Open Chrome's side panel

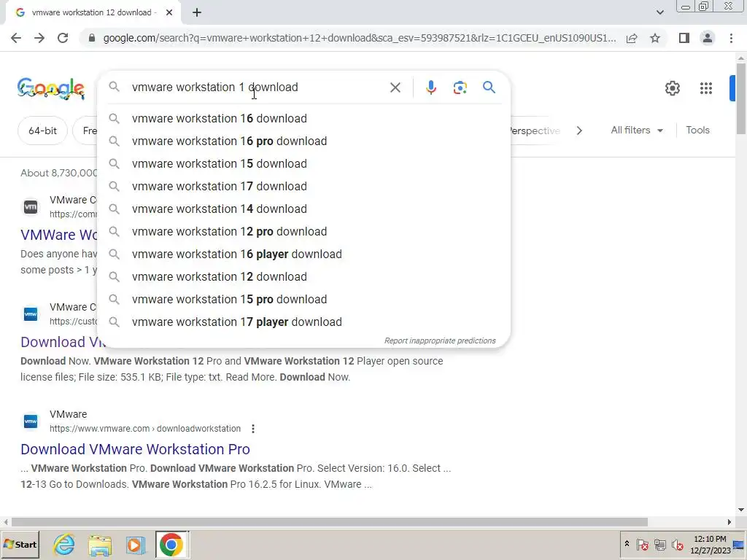684,38
